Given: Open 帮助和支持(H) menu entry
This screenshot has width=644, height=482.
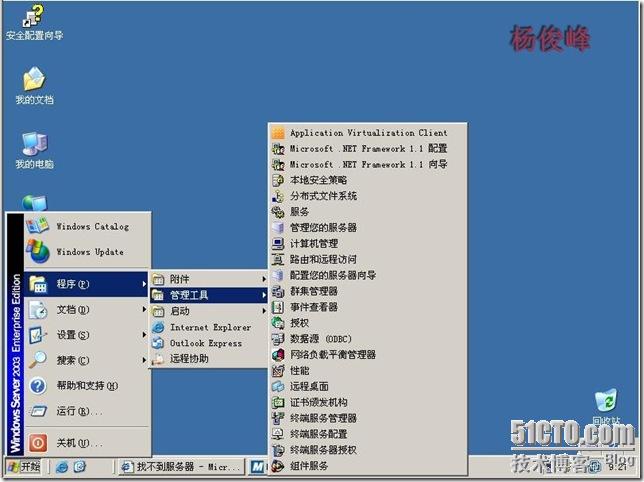Looking at the screenshot, I should pyautogui.click(x=87, y=386).
